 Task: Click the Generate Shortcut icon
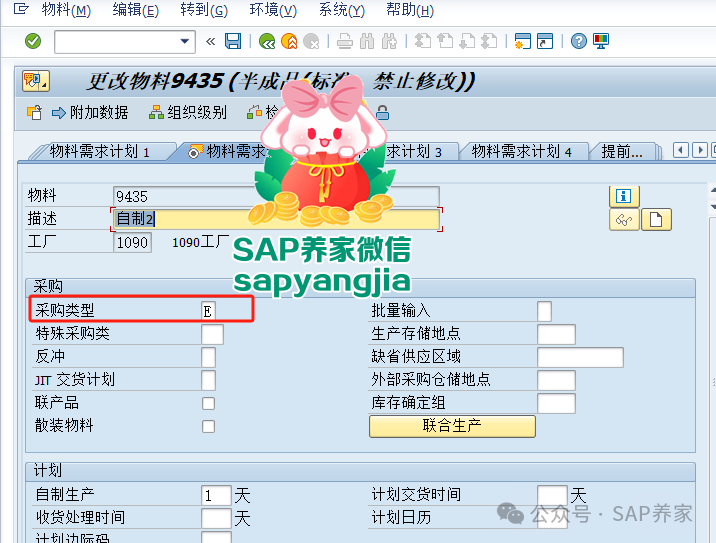pyautogui.click(x=545, y=42)
